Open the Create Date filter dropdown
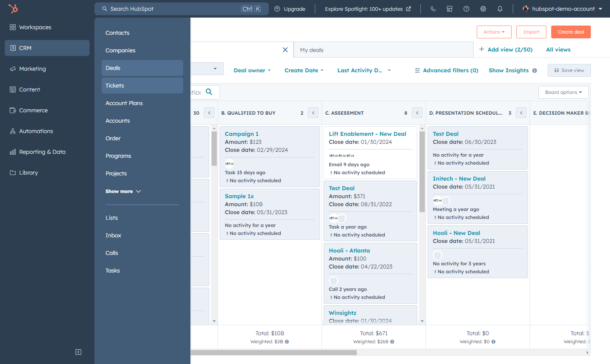Screen dimensions: 610x364 pyautogui.click(x=304, y=70)
